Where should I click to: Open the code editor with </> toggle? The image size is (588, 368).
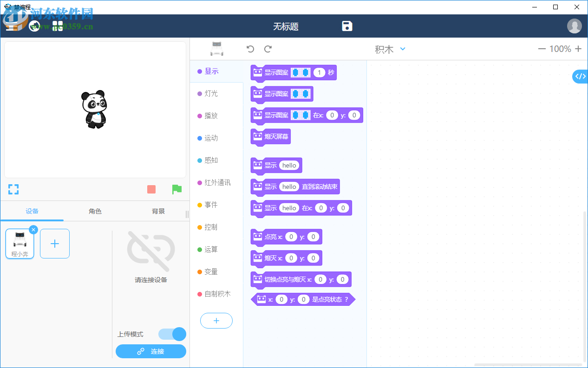click(x=580, y=76)
